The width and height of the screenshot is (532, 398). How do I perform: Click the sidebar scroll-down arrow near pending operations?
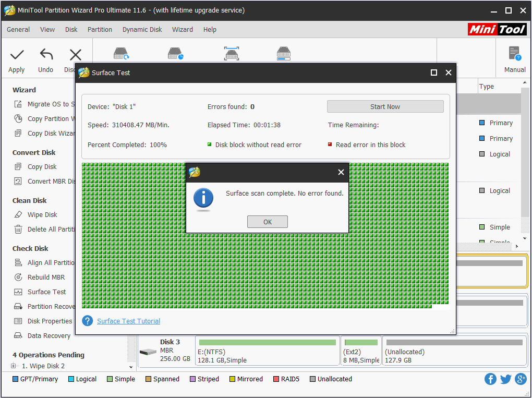(x=131, y=366)
